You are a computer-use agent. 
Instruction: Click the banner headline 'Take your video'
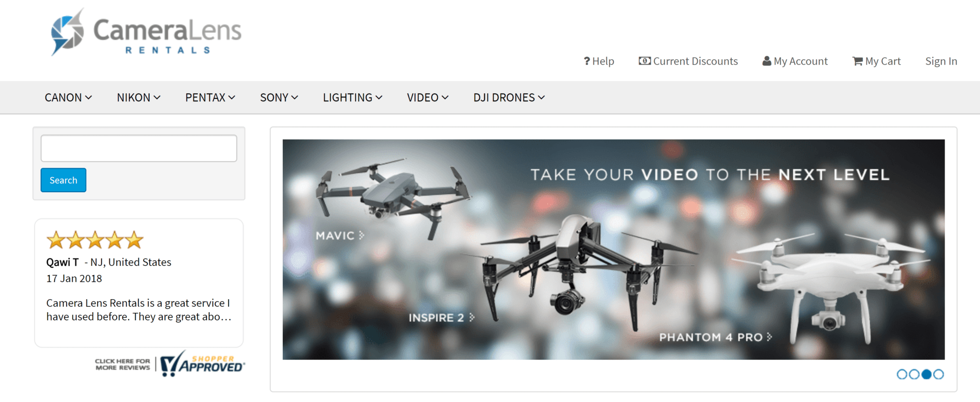710,174
